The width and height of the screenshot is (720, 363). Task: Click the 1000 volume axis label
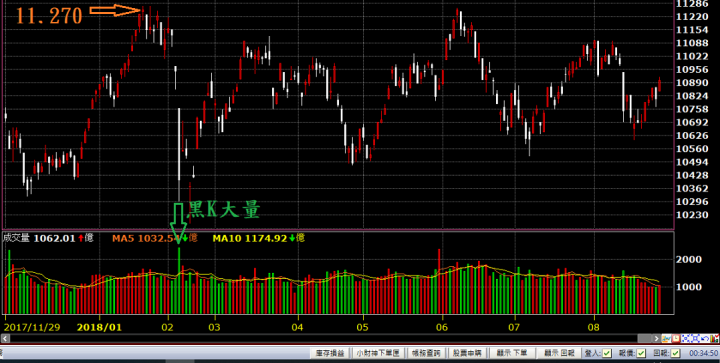pos(690,287)
